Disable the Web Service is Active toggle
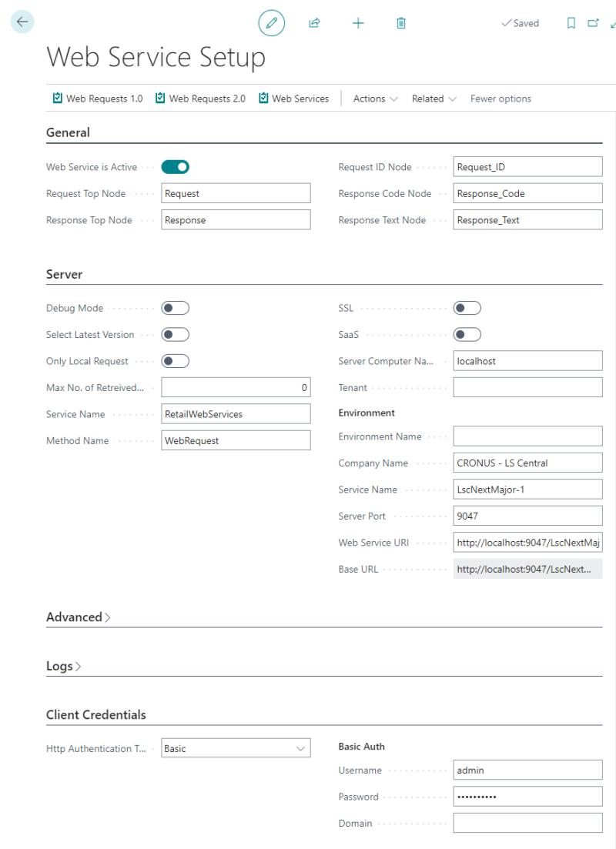 (x=175, y=166)
